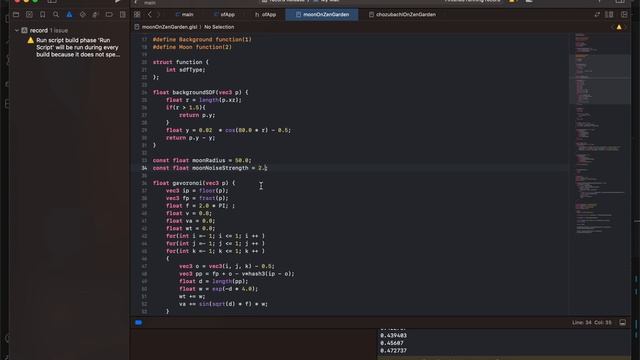Open the Breakpoint navigator icon
640x360 pixels.
[109, 15]
